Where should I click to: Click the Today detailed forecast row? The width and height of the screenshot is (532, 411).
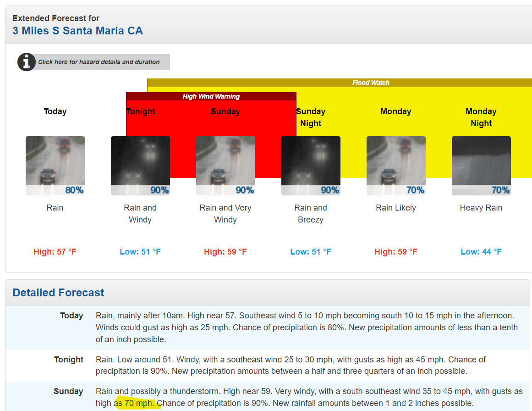[x=307, y=328]
